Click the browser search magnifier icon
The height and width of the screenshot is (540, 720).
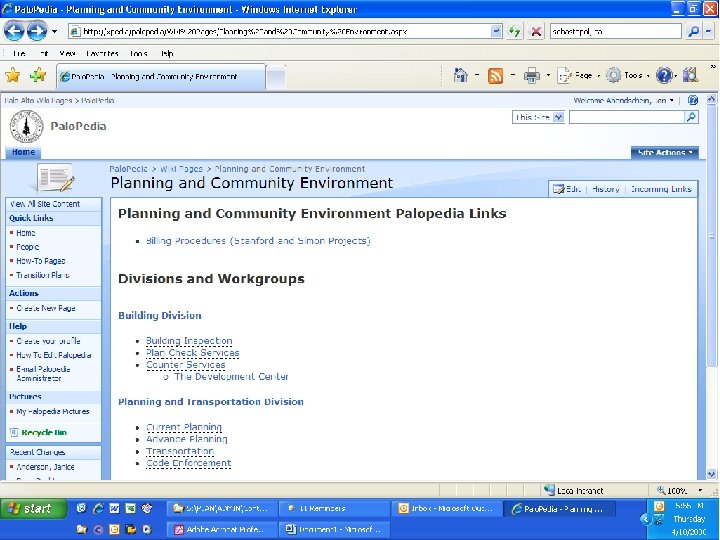[x=693, y=31]
